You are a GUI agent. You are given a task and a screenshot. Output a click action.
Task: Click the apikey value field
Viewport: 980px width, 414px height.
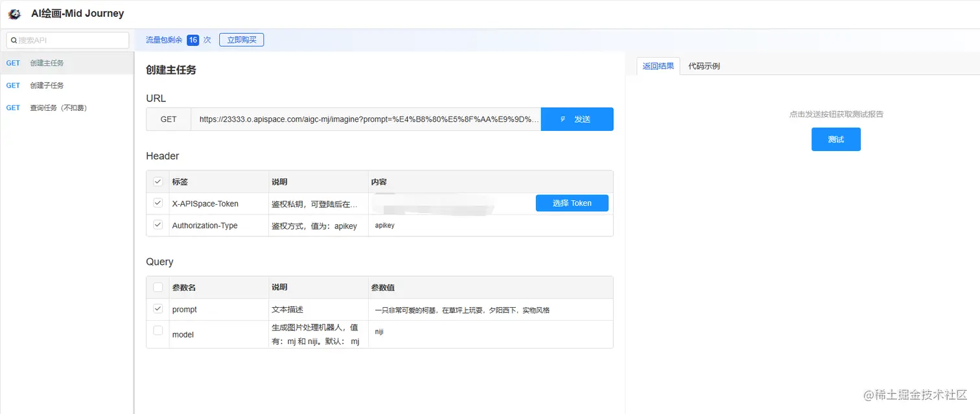coord(490,225)
